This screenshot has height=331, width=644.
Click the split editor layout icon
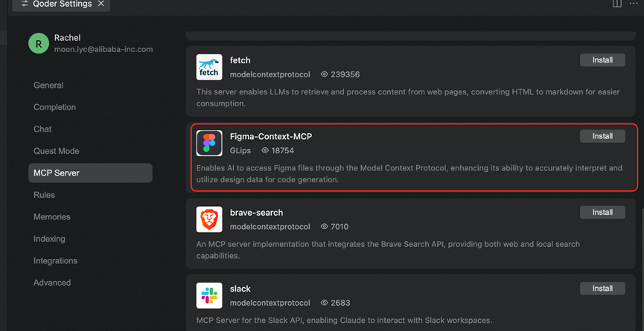pos(617,4)
